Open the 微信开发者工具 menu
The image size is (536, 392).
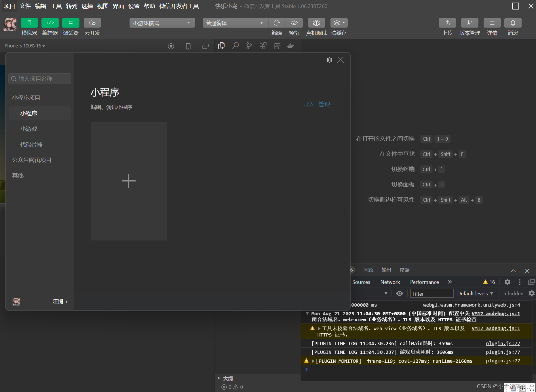click(x=179, y=6)
